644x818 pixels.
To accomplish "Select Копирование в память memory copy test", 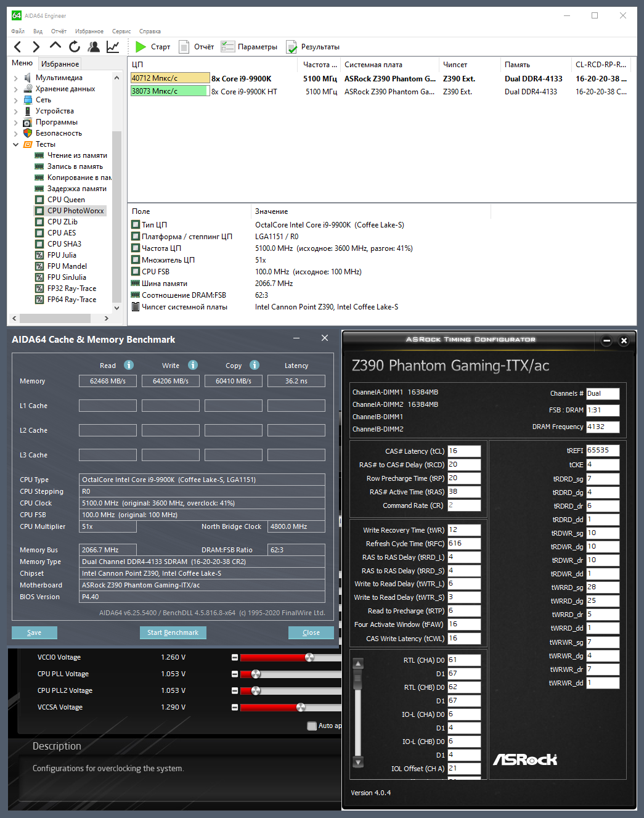I will click(79, 178).
